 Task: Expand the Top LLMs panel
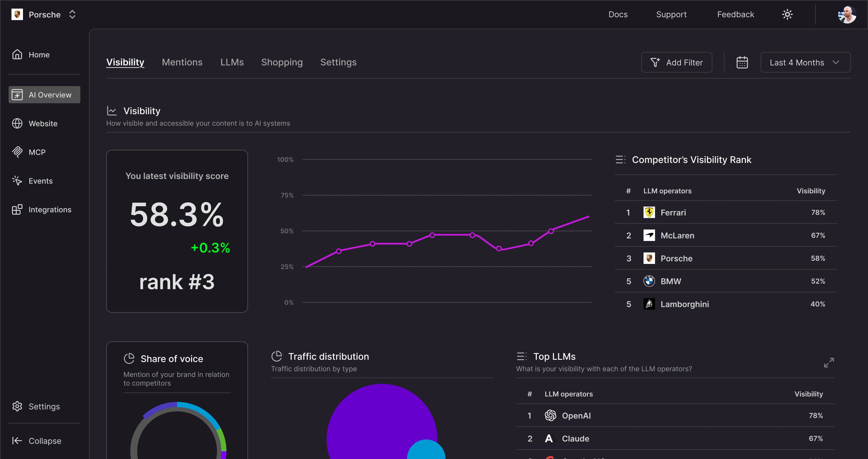829,363
